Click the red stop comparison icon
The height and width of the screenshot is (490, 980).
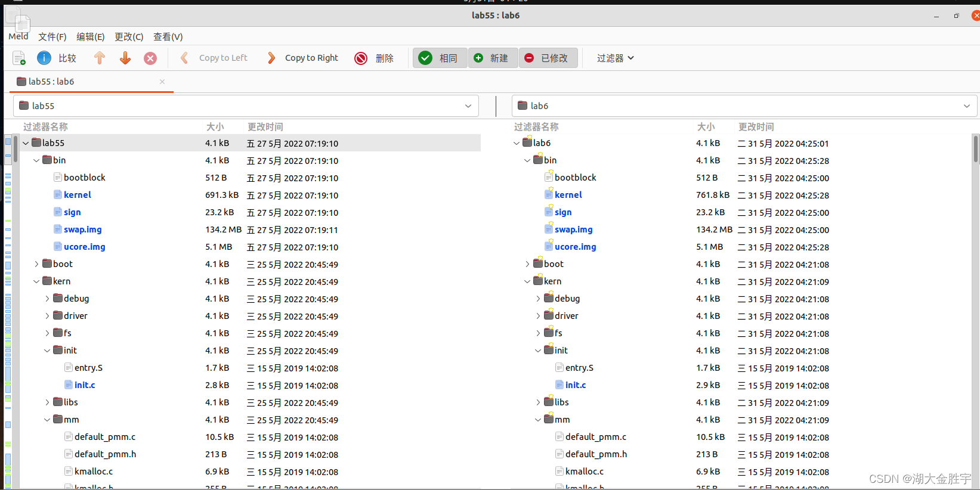(150, 58)
